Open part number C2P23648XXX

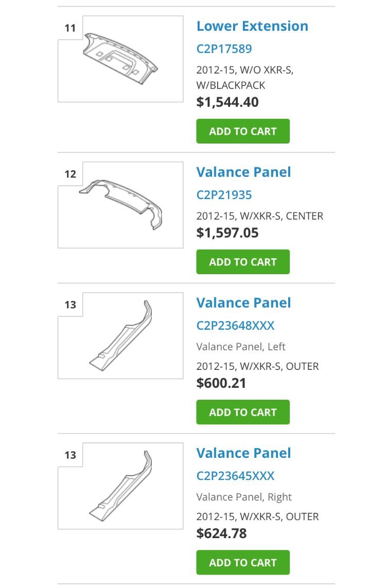click(x=235, y=326)
